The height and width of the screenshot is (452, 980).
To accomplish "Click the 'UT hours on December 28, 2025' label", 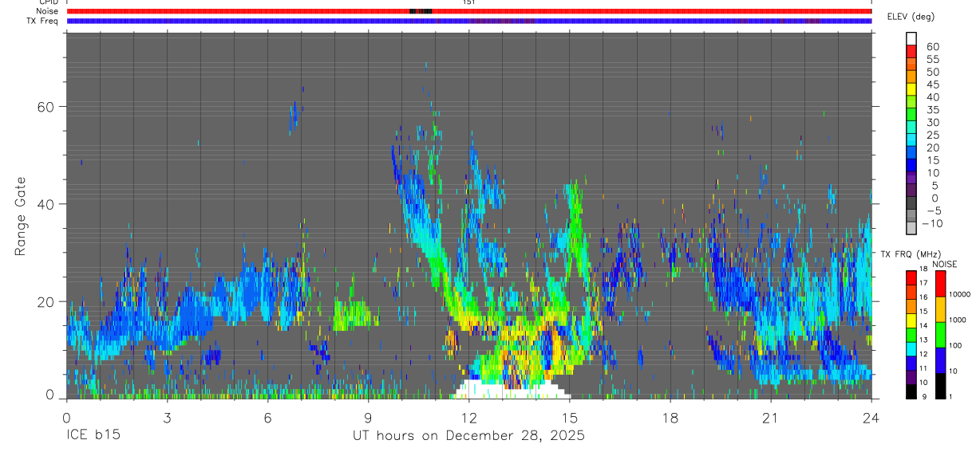I will (468, 436).
